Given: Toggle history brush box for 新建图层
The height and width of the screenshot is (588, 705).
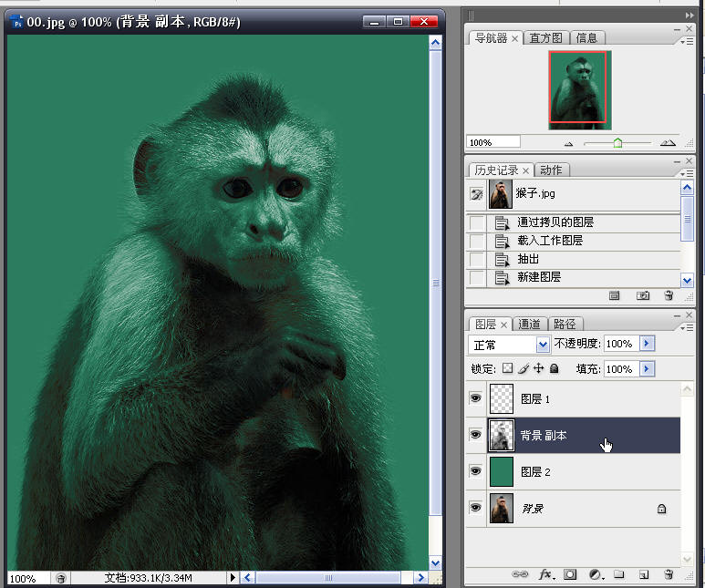Looking at the screenshot, I should point(476,277).
